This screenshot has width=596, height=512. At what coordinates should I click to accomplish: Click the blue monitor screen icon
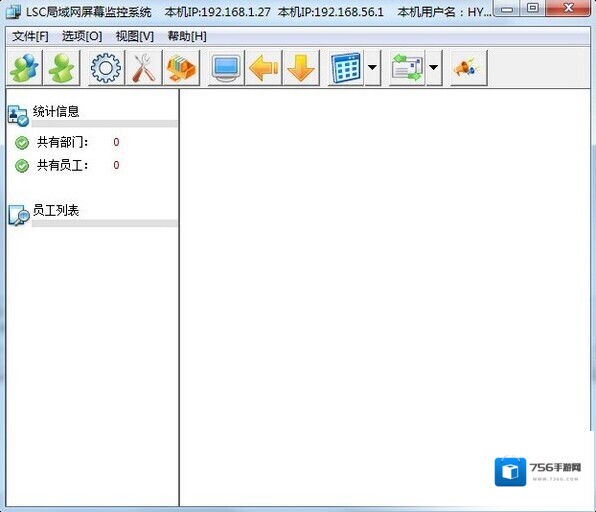(226, 68)
